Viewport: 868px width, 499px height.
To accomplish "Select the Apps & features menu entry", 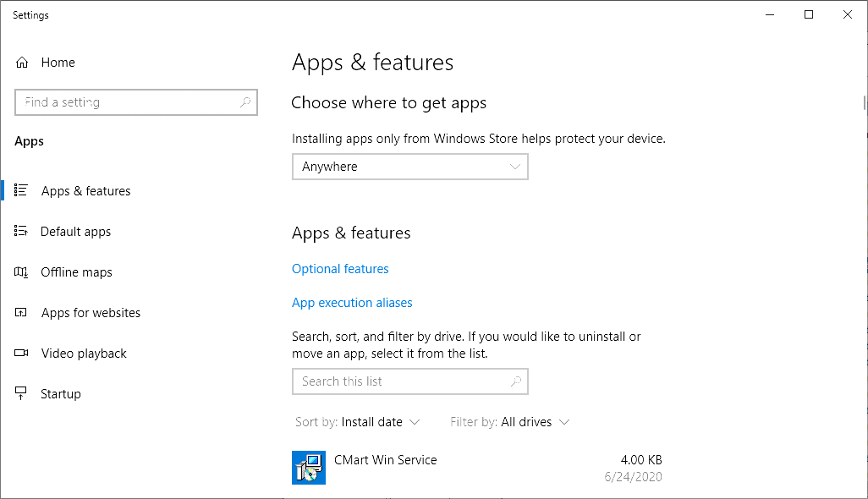I will pos(85,190).
